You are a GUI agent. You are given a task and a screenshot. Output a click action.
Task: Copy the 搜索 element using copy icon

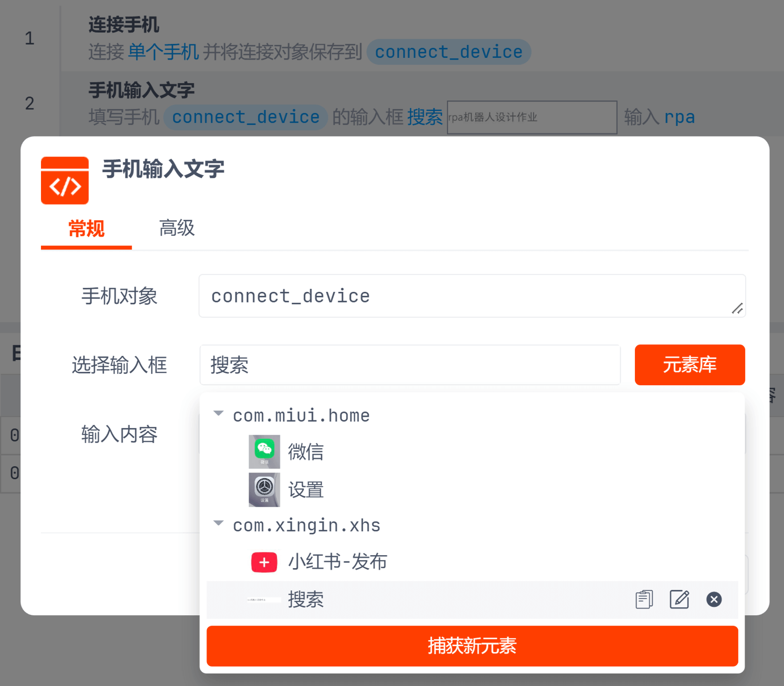point(643,599)
